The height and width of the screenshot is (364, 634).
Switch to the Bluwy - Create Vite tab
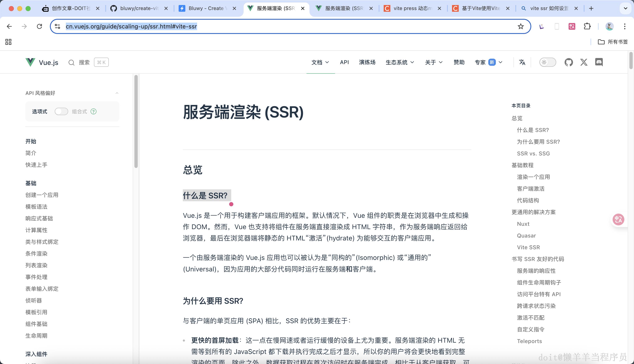click(x=206, y=8)
